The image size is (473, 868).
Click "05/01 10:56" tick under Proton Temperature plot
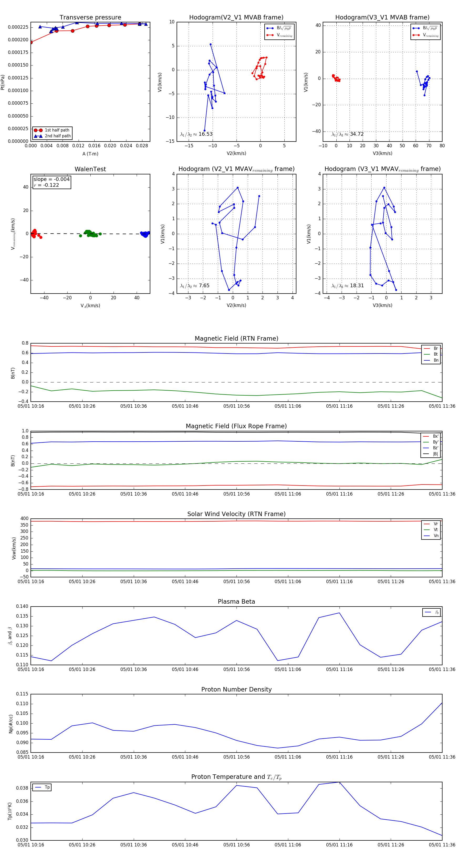tap(236, 845)
